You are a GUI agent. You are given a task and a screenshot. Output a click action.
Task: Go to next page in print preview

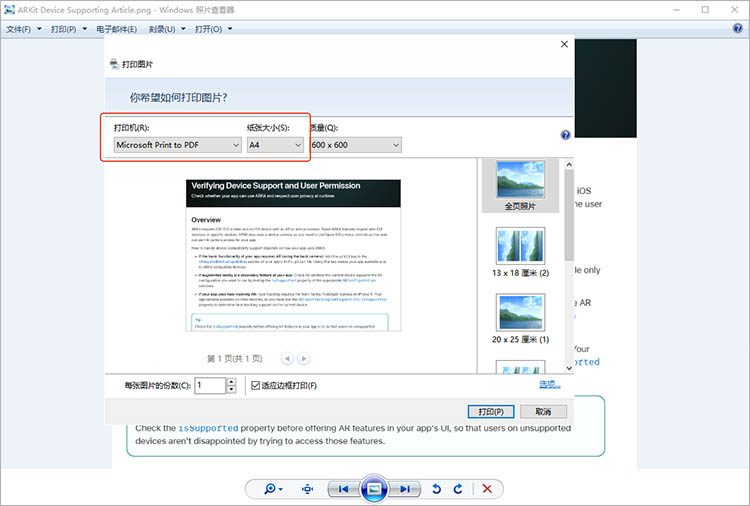click(x=303, y=358)
